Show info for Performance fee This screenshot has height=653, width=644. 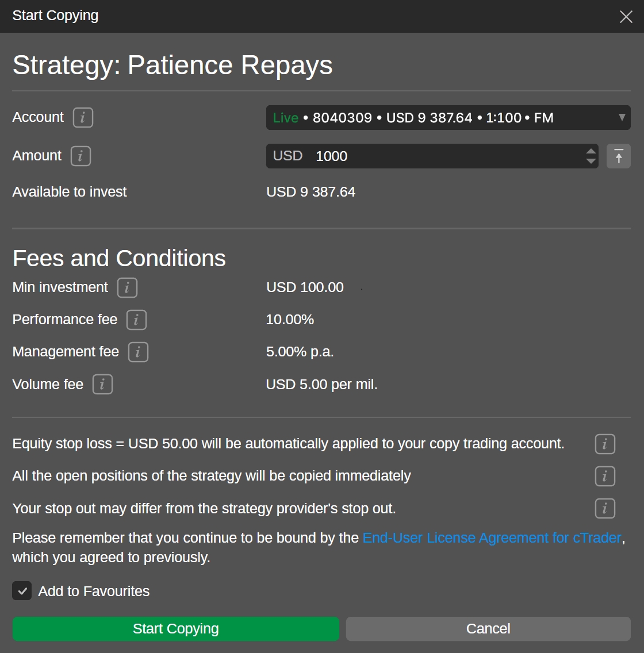(136, 320)
